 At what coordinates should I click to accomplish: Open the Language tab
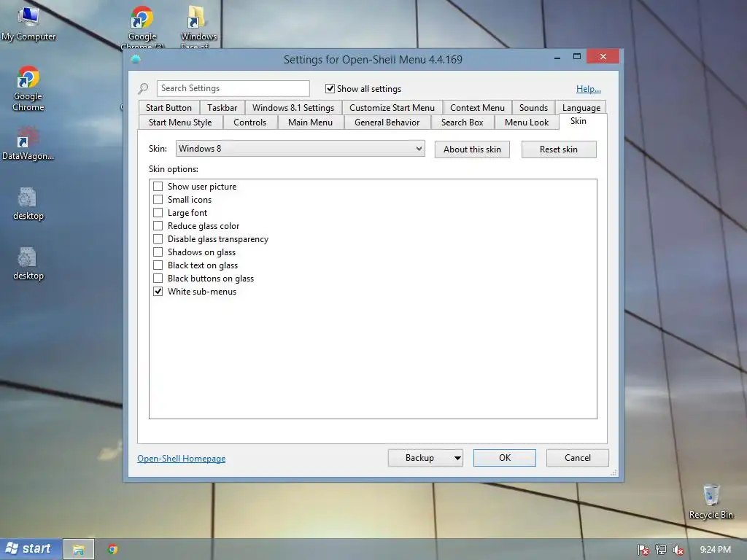point(581,108)
